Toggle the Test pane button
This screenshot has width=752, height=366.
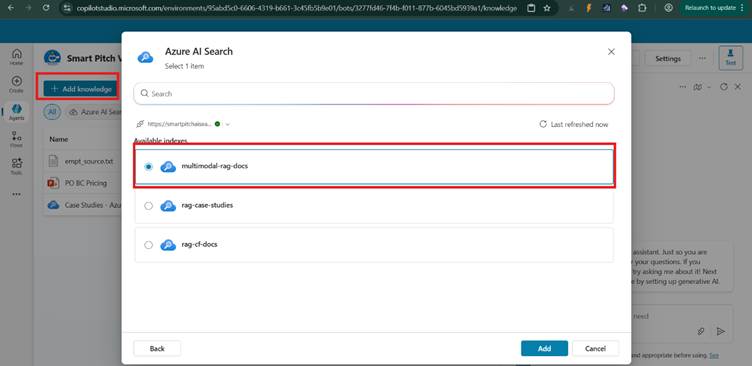[730, 58]
